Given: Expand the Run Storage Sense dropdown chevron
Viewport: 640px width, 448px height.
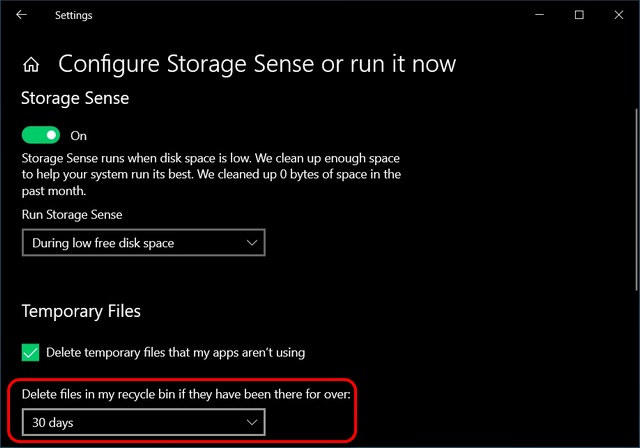Looking at the screenshot, I should coord(252,243).
